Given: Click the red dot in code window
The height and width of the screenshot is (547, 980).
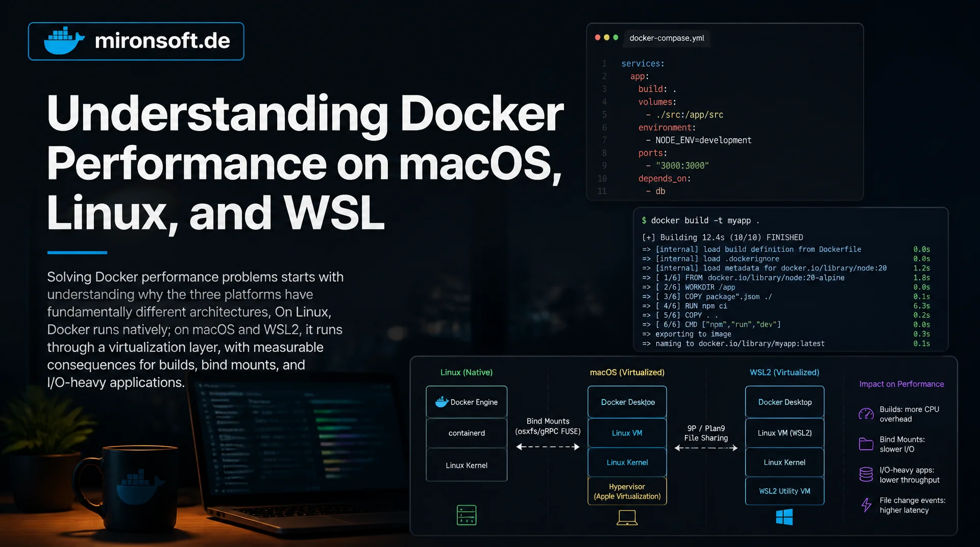Looking at the screenshot, I should pyautogui.click(x=598, y=37).
